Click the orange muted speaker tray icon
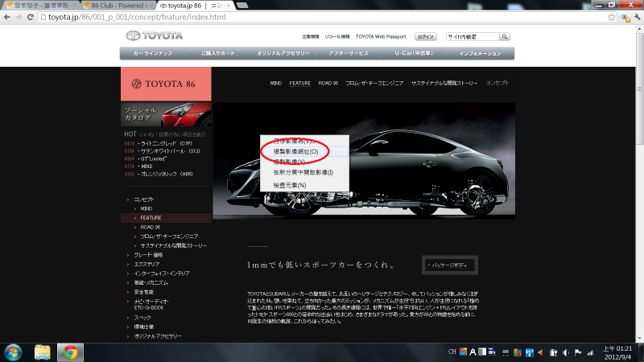 click(x=540, y=352)
